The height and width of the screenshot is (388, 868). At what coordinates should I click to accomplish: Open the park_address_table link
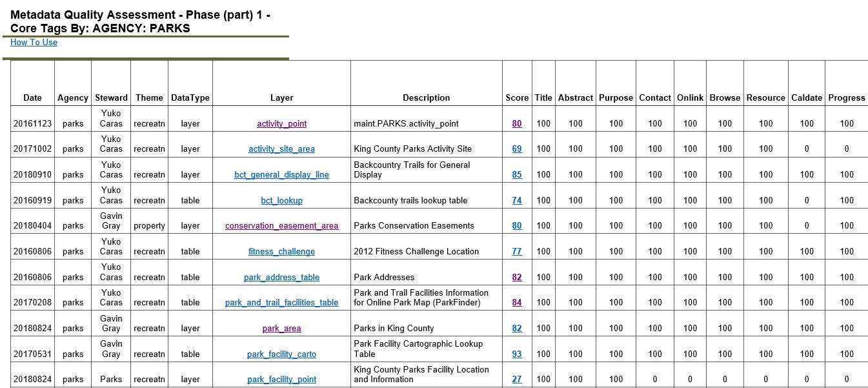[281, 277]
